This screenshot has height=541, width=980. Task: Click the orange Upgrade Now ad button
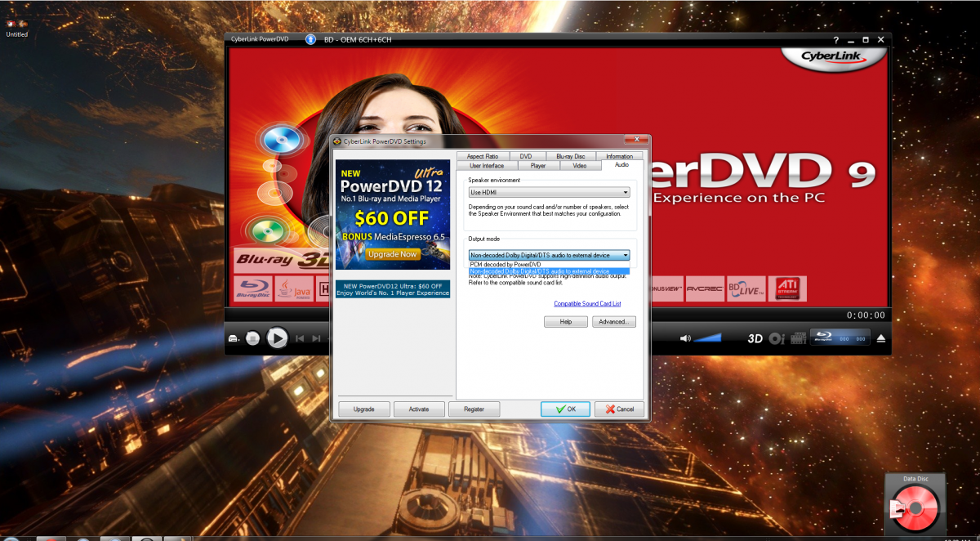click(x=392, y=254)
